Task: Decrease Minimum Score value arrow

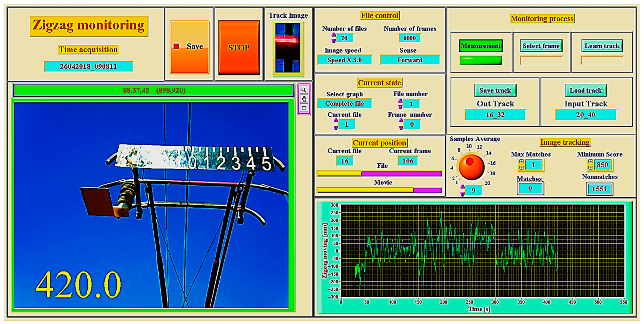Action: point(590,168)
